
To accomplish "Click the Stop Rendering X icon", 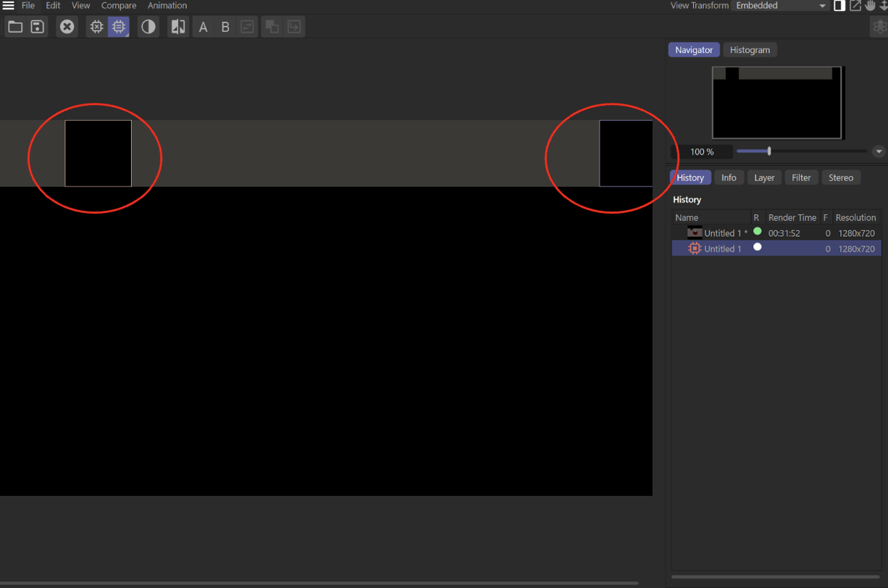I will coord(67,27).
